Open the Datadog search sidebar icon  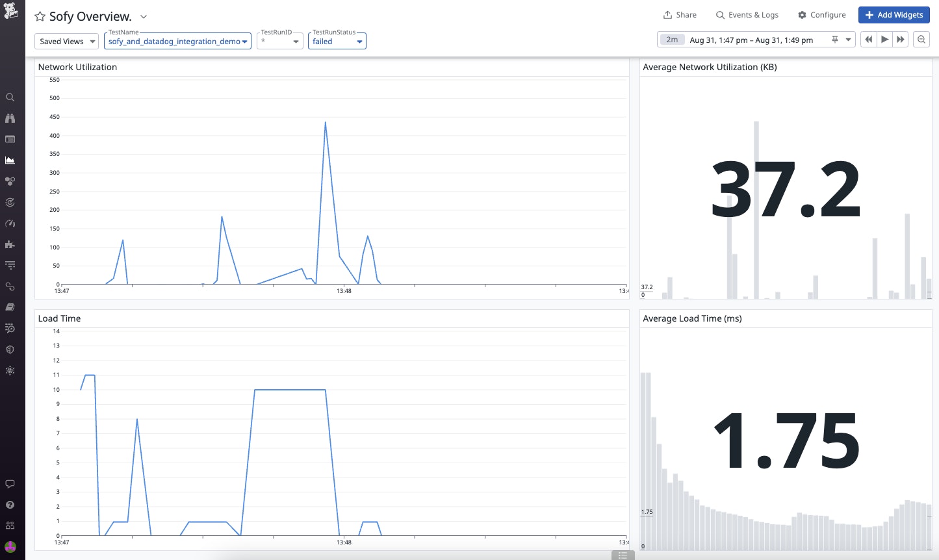[10, 97]
